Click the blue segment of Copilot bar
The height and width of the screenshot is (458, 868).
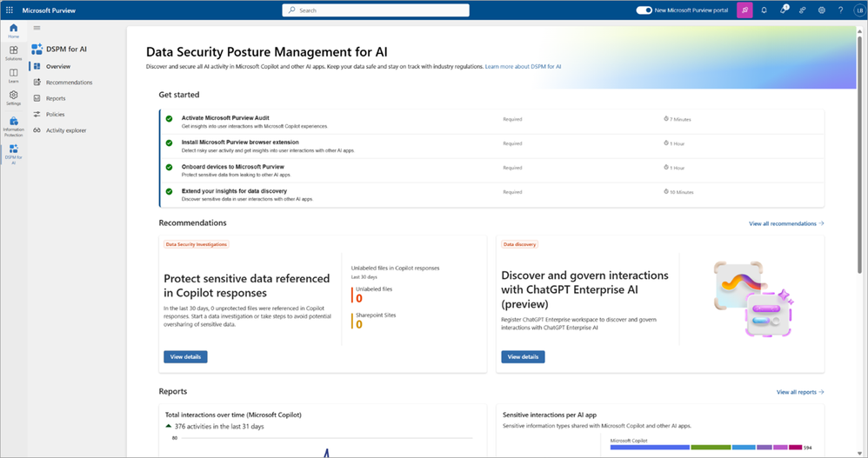click(650, 447)
